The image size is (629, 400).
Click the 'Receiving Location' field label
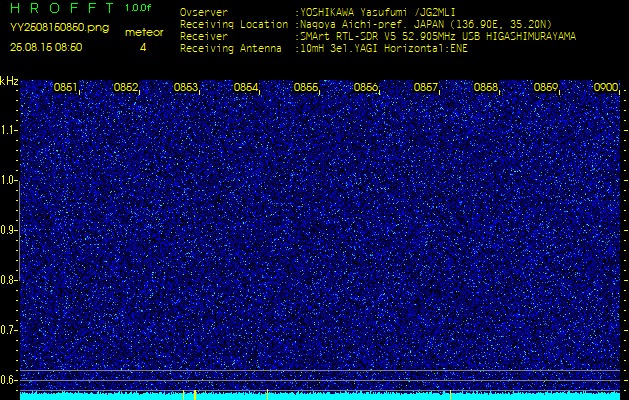[x=234, y=24]
